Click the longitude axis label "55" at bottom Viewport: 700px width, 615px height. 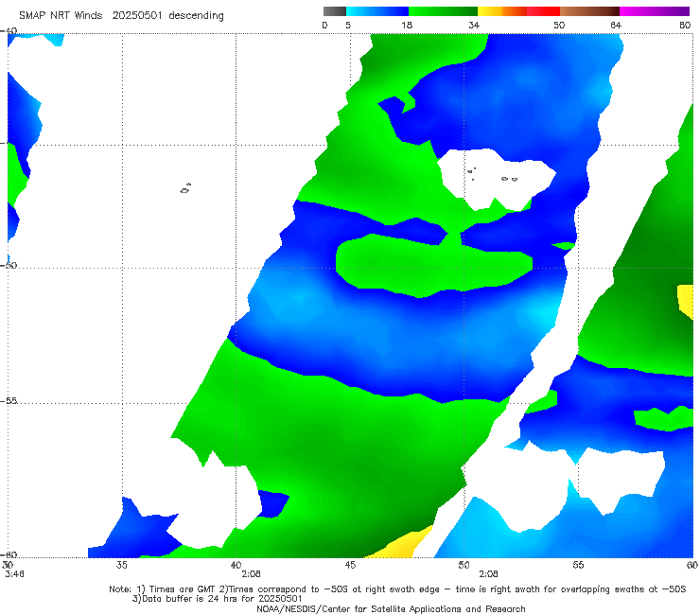pyautogui.click(x=578, y=565)
